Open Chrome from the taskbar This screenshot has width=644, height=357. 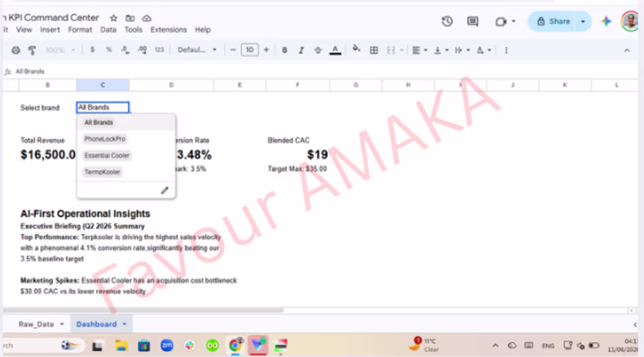[235, 345]
